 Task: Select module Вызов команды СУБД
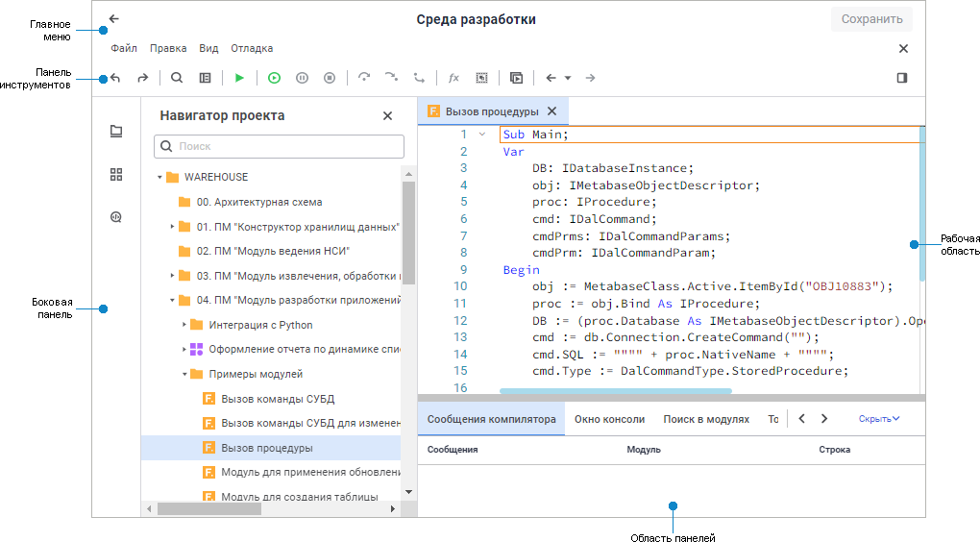pyautogui.click(x=278, y=399)
